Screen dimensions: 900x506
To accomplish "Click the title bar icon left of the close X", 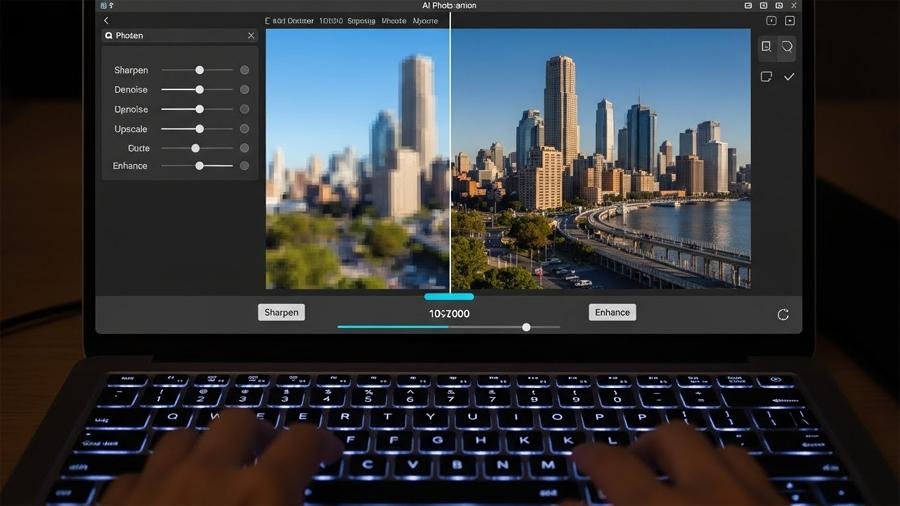I will [779, 5].
